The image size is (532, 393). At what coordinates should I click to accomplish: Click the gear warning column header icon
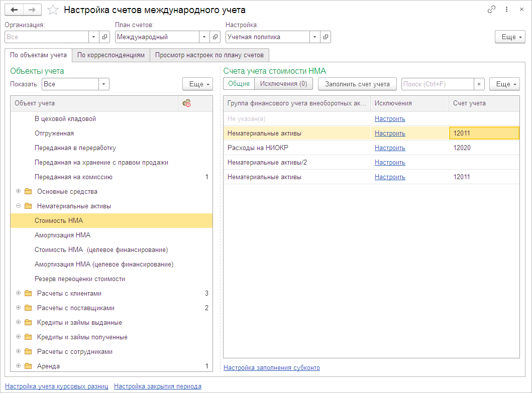186,103
